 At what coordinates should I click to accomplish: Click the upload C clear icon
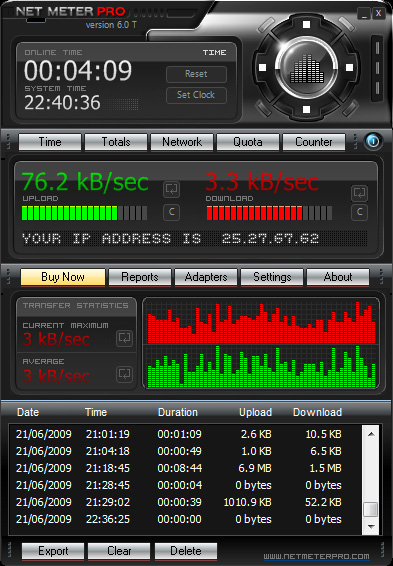(x=171, y=212)
